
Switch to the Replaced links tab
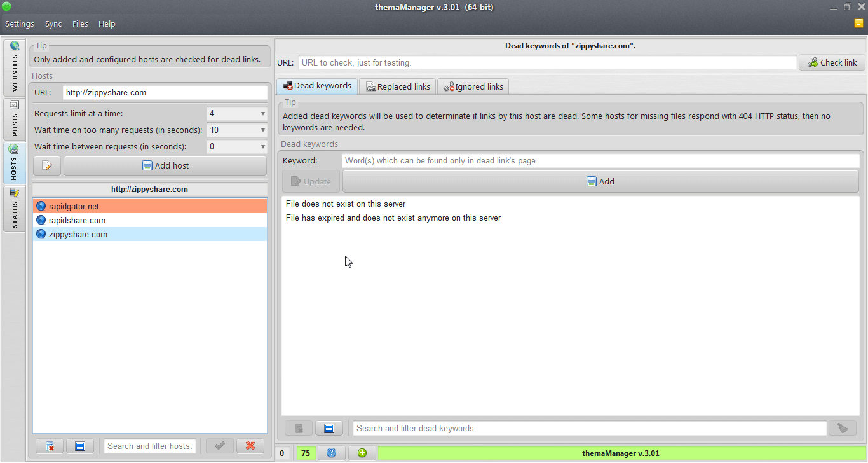[398, 86]
